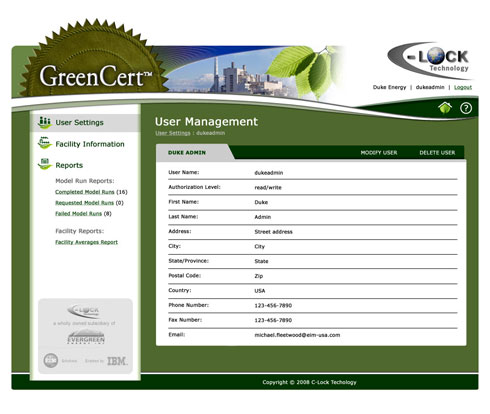Click First Name value Duke
The height and width of the screenshot is (414, 490).
pyautogui.click(x=261, y=202)
